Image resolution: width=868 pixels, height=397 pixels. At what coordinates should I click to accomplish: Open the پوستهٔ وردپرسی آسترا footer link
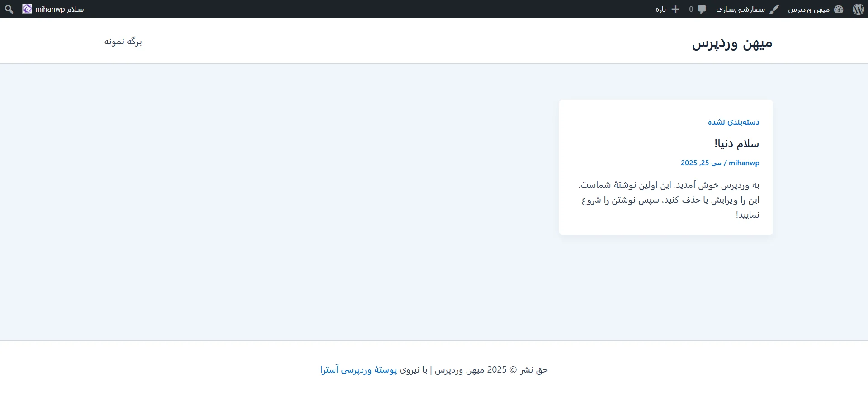click(x=359, y=370)
